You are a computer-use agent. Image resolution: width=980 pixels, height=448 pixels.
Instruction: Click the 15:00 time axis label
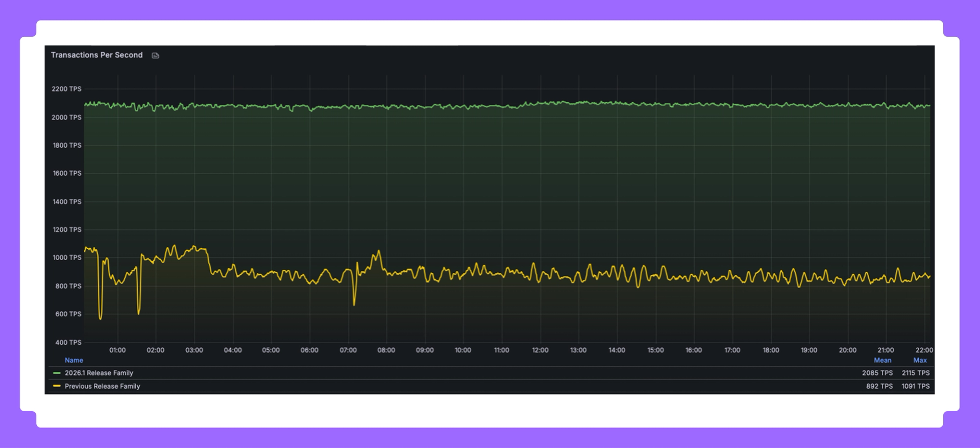coord(655,350)
